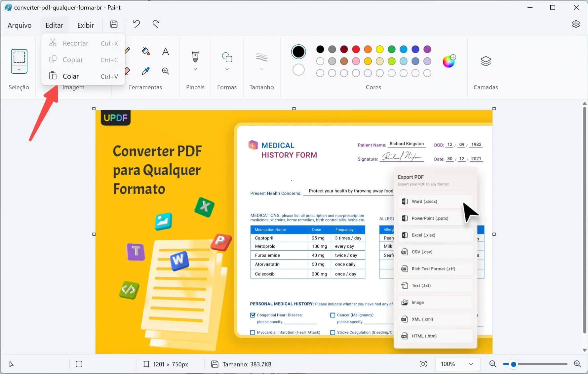This screenshot has height=374, width=588.
Task: Pick the eyedropper color picker tool
Action: point(146,70)
